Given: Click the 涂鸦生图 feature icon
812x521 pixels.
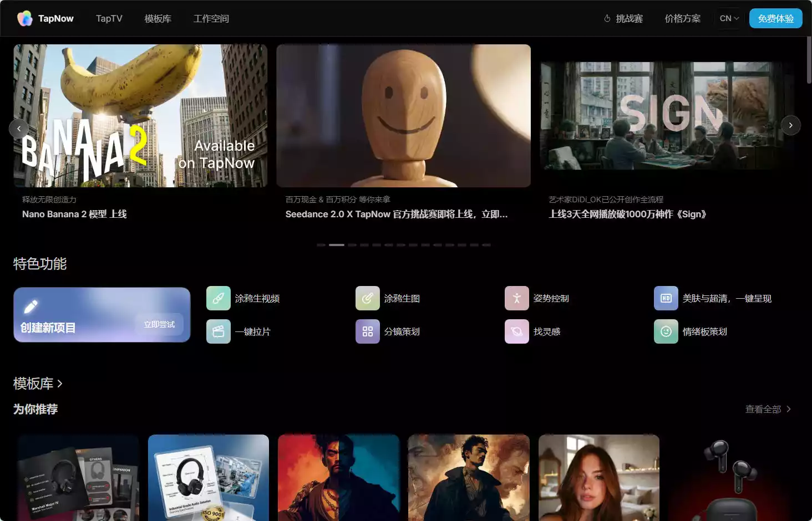Looking at the screenshot, I should [368, 298].
